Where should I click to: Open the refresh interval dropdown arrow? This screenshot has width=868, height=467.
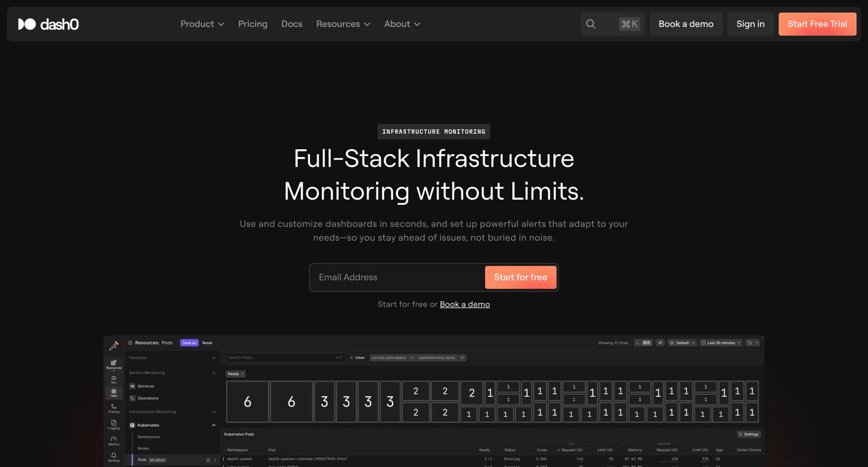(x=757, y=343)
